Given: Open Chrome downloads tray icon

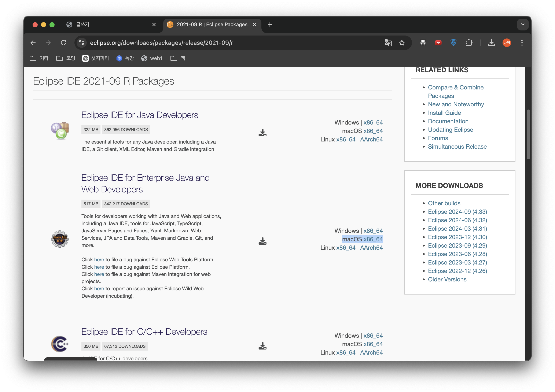Looking at the screenshot, I should click(491, 43).
